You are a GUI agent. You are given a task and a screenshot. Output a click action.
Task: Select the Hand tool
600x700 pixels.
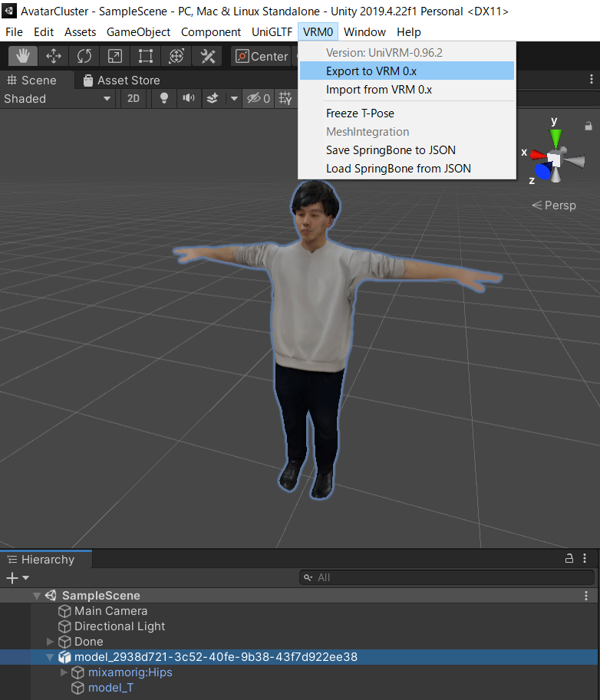tap(23, 56)
